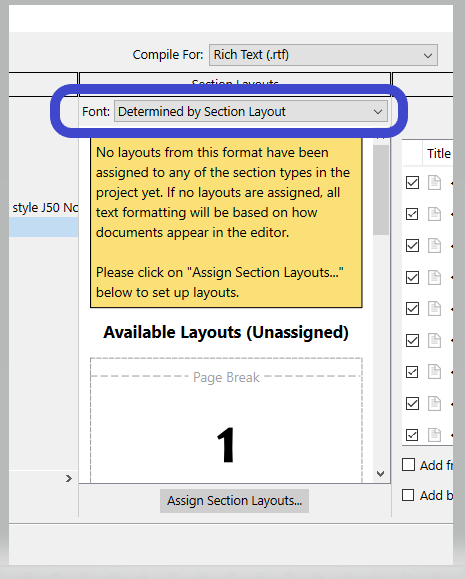465x579 pixels.
Task: Click the Section Layouts header
Action: pos(235,84)
